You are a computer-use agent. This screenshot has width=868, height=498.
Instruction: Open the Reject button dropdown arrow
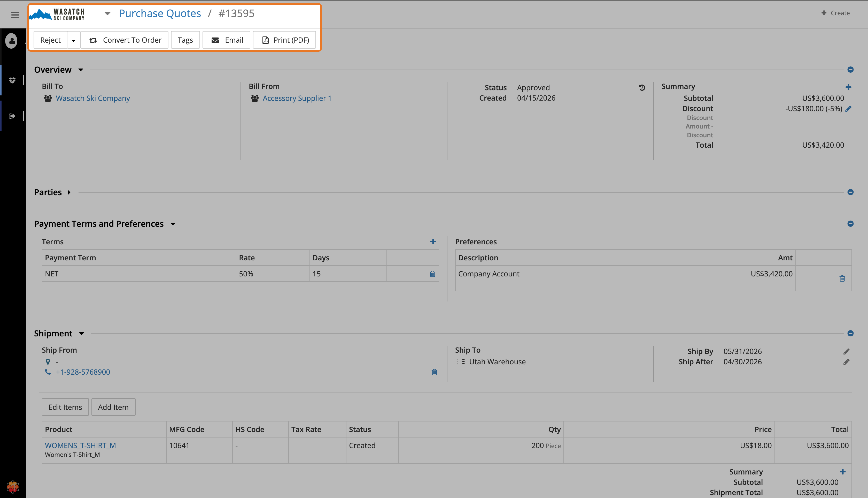pos(73,40)
